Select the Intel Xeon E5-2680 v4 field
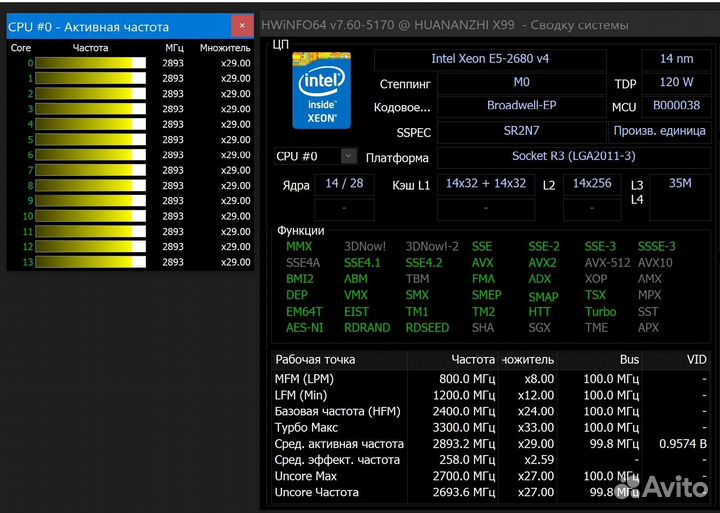The width and height of the screenshot is (720, 513). [x=490, y=59]
